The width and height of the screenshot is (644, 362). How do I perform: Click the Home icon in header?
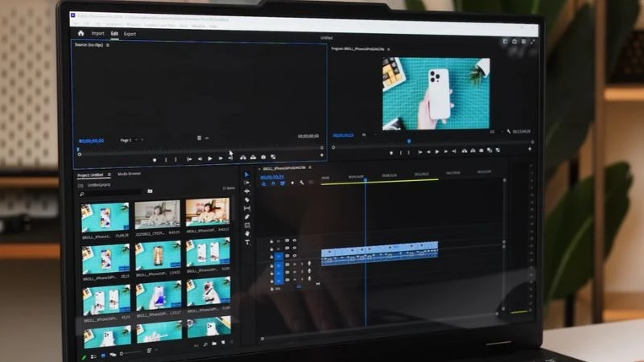pos(80,33)
